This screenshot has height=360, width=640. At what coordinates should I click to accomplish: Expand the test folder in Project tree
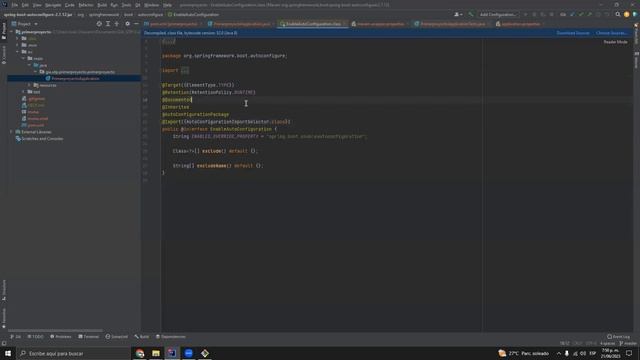tap(23, 92)
